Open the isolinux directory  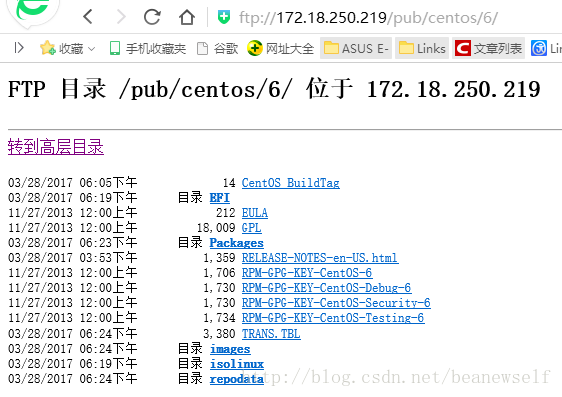(237, 364)
